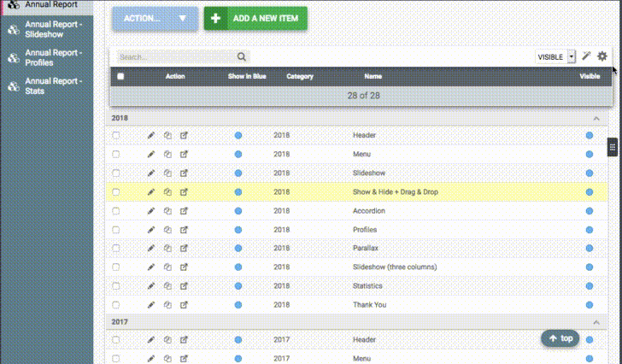The width and height of the screenshot is (622, 364).
Task: Toggle Visible for 2018 Statistics row
Action: tap(590, 286)
